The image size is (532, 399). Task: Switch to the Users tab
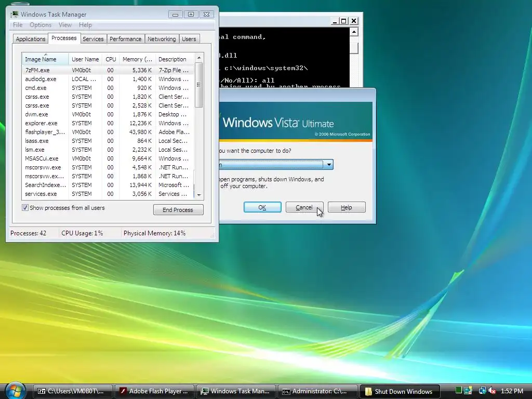(x=189, y=38)
